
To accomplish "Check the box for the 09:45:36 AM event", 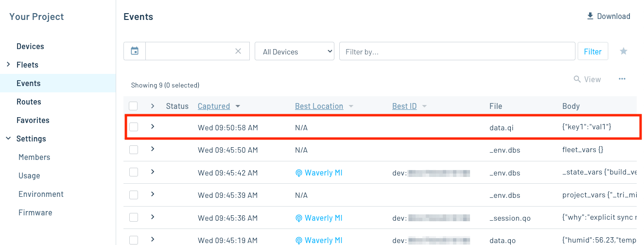I will tap(134, 217).
